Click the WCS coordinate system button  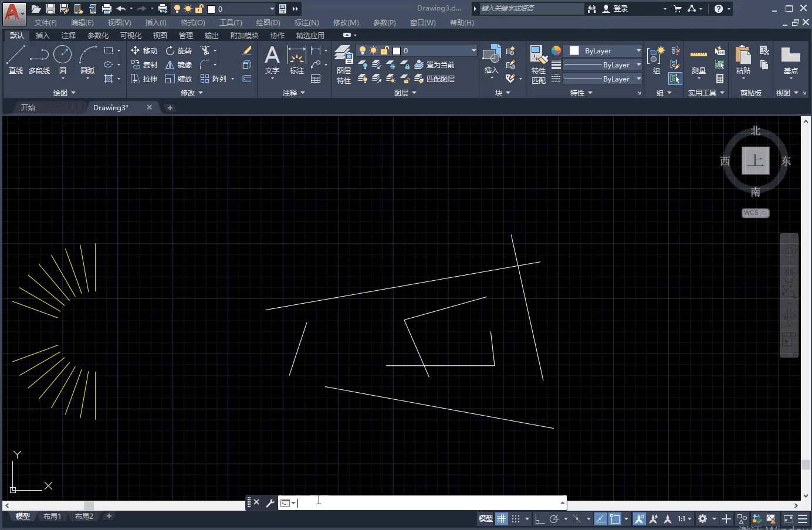pos(755,213)
